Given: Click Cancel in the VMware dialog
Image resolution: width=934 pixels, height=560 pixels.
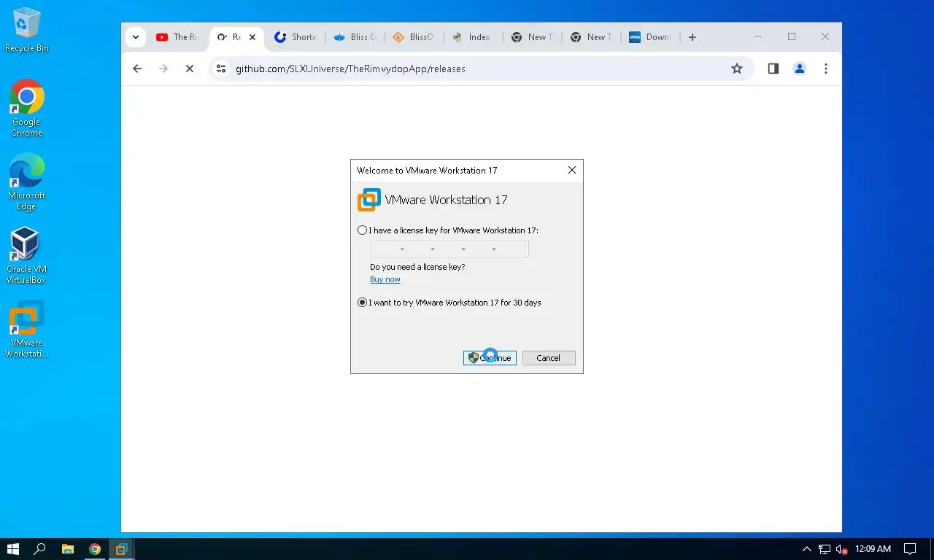Looking at the screenshot, I should 549,358.
